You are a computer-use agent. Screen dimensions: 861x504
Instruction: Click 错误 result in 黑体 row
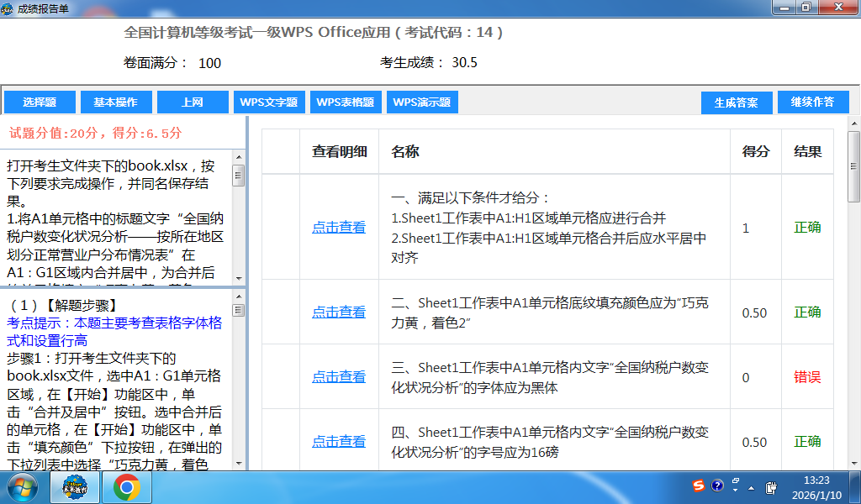pyautogui.click(x=807, y=377)
